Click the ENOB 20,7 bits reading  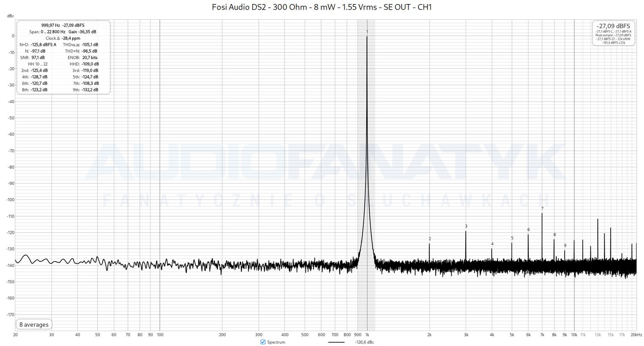click(90, 58)
